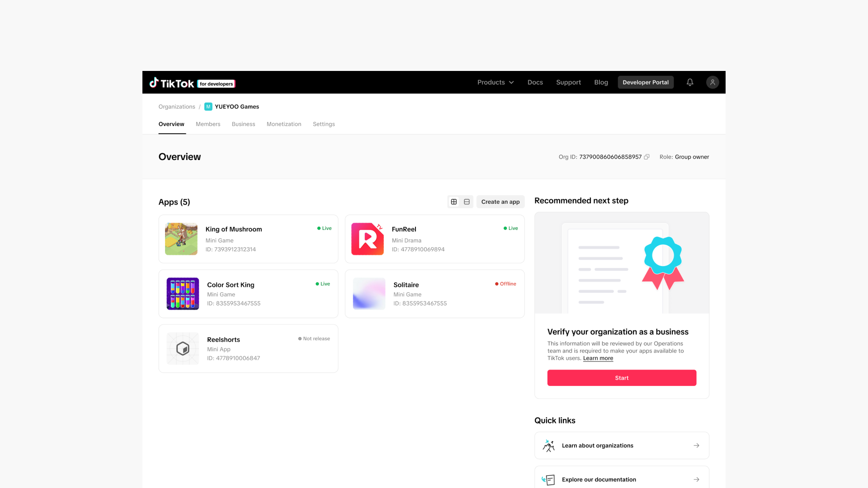Start business verification
Image resolution: width=868 pixels, height=488 pixels.
(622, 378)
